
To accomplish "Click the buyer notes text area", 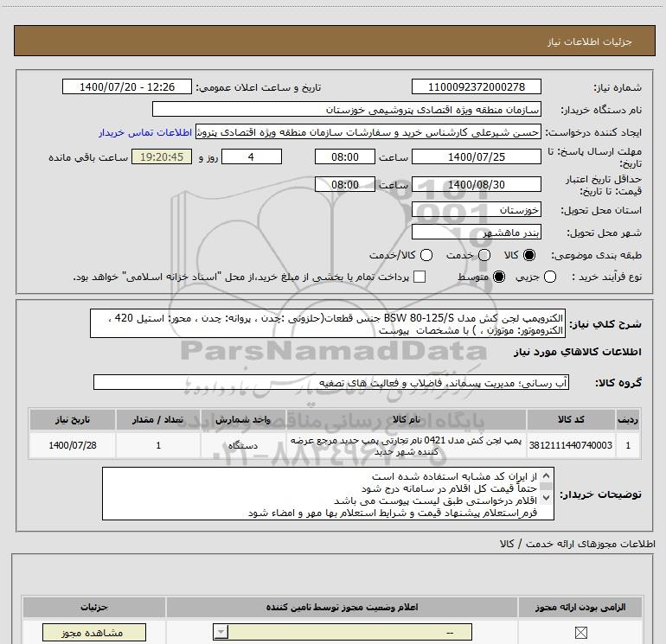I will 328,494.
